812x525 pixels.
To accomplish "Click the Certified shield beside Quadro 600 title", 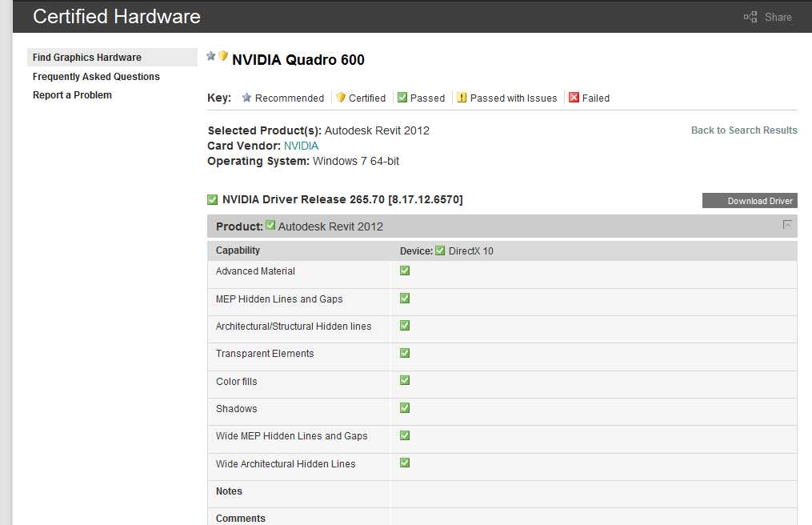I will coord(223,55).
